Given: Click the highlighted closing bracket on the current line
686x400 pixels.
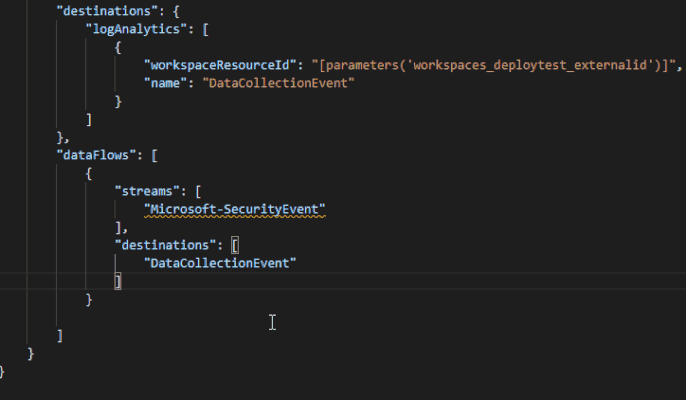Looking at the screenshot, I should (x=118, y=281).
